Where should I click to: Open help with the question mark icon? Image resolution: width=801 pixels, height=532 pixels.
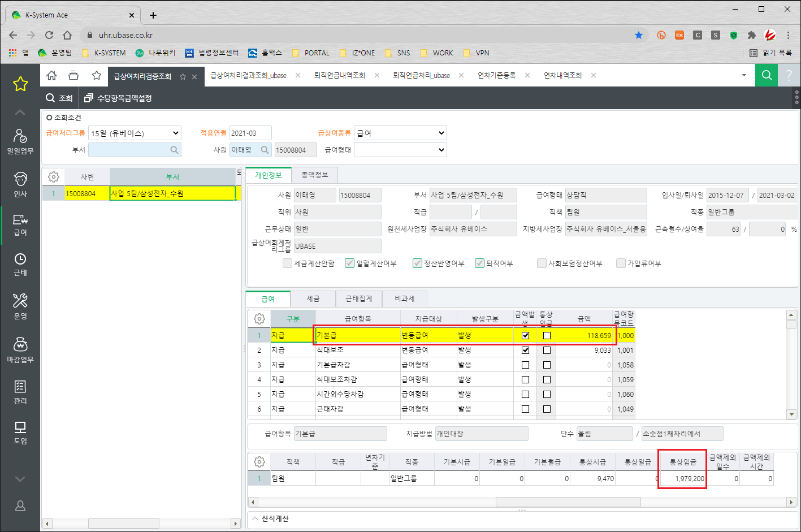[x=789, y=75]
